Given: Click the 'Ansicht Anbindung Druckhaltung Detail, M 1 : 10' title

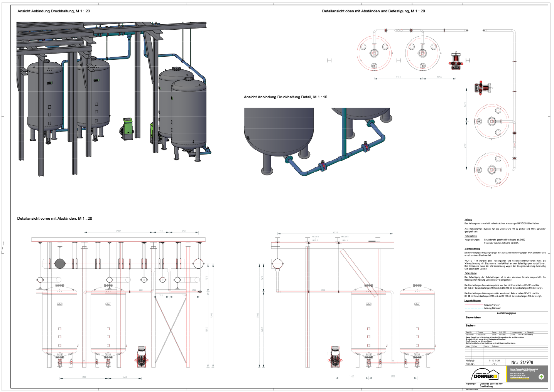Looking at the screenshot, I should [285, 97].
